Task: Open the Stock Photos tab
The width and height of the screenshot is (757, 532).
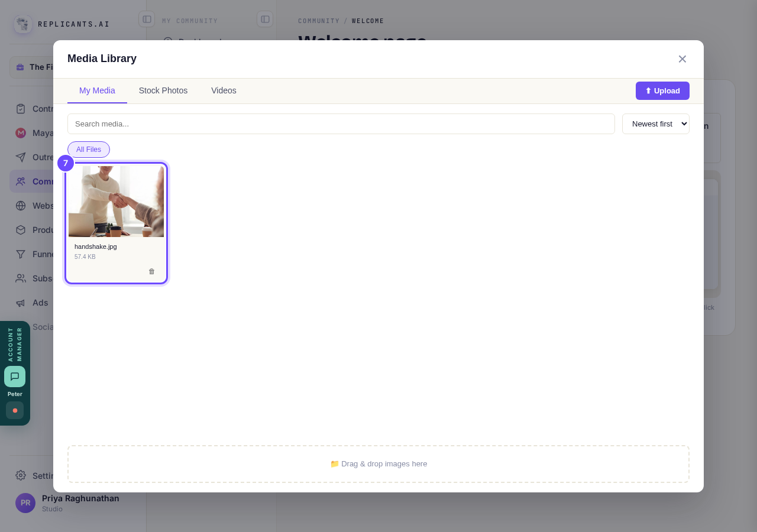Action: pos(163,90)
